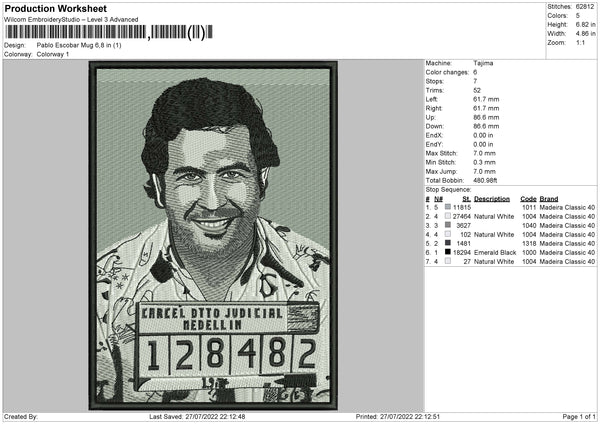Viewport: 600px width, 424px height.
Task: Click stitch count '102' in stop row 4
Action: pyautogui.click(x=465, y=235)
